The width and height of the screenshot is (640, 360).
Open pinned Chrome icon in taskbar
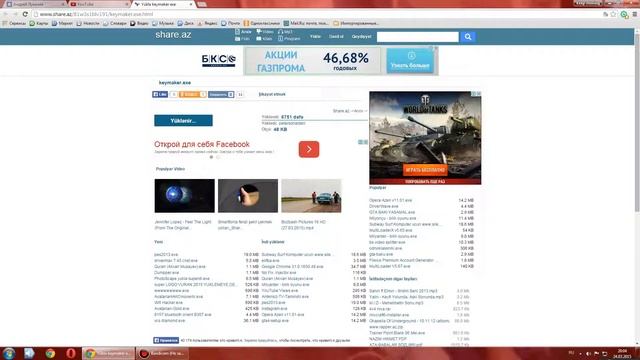tap(50, 353)
